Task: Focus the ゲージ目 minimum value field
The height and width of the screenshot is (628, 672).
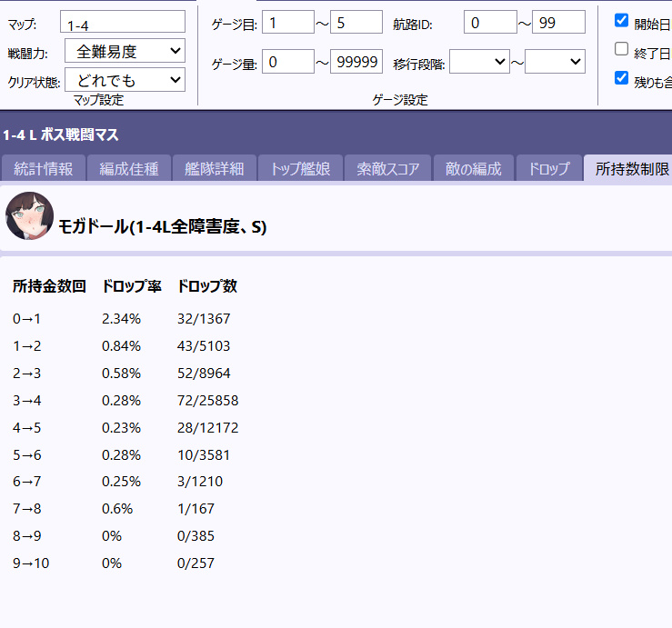Action: coord(287,22)
